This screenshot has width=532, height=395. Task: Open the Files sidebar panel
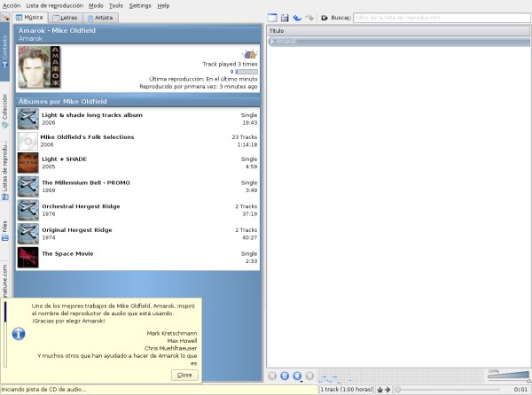4,231
